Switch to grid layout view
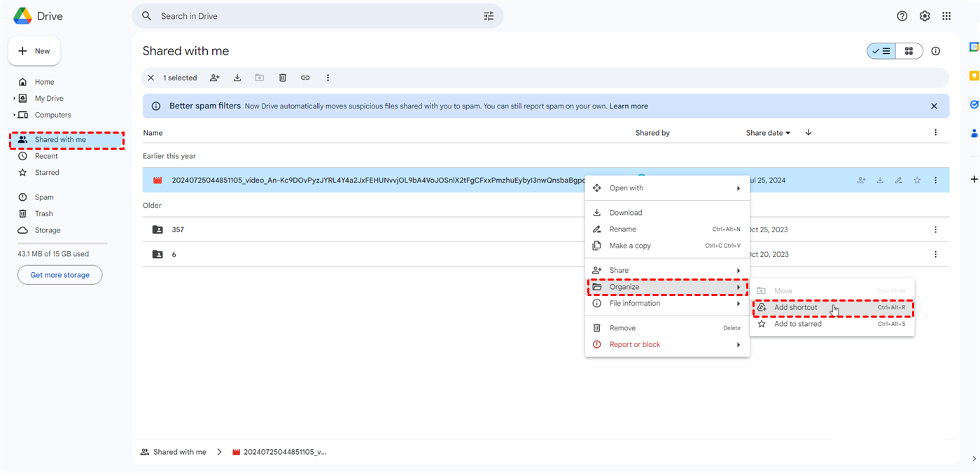Image resolution: width=980 pixels, height=473 pixels. click(x=909, y=51)
